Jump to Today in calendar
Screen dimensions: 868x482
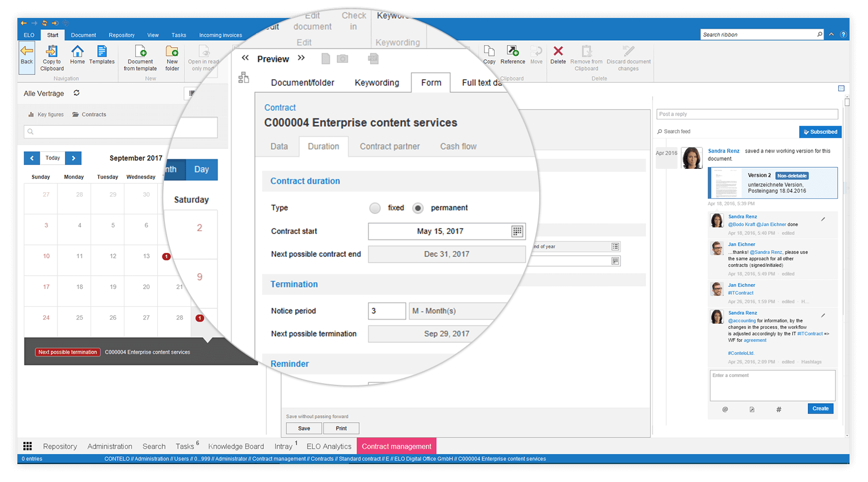click(x=53, y=158)
